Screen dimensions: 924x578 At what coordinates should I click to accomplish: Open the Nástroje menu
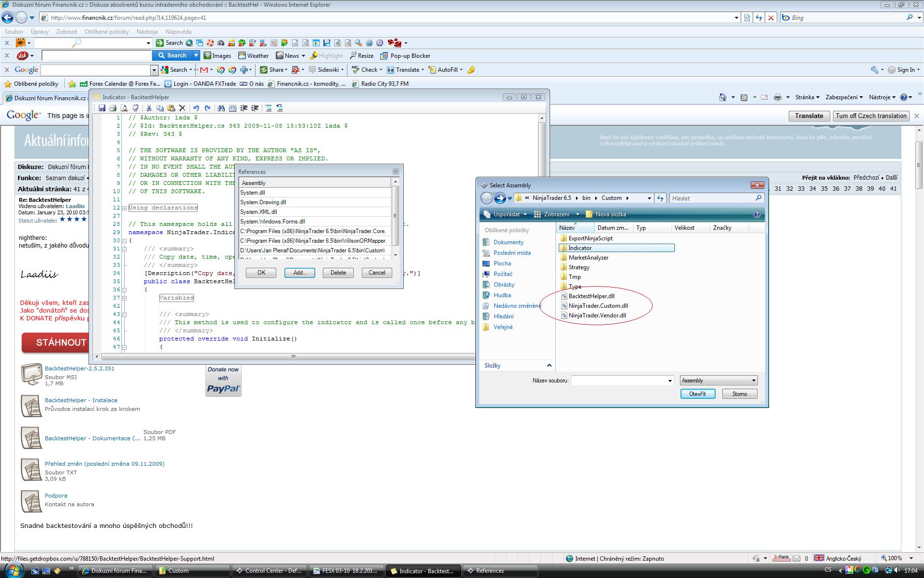[147, 32]
